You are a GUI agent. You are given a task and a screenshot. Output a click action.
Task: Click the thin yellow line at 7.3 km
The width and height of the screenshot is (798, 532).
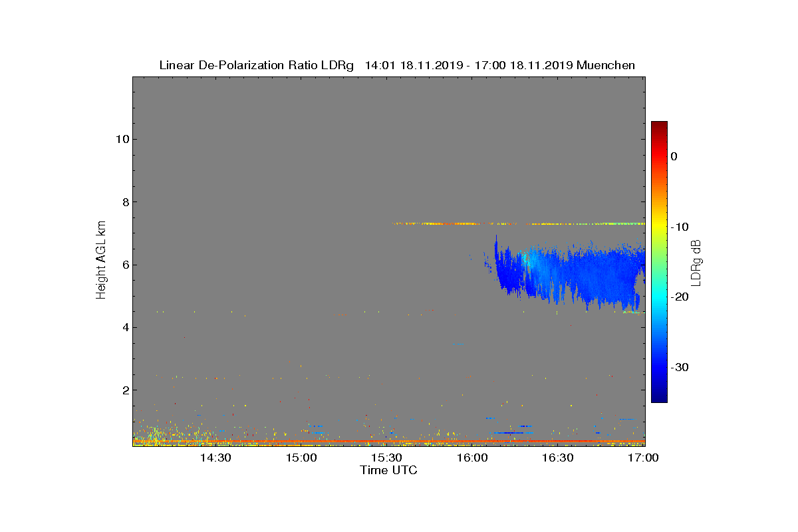pos(519,223)
